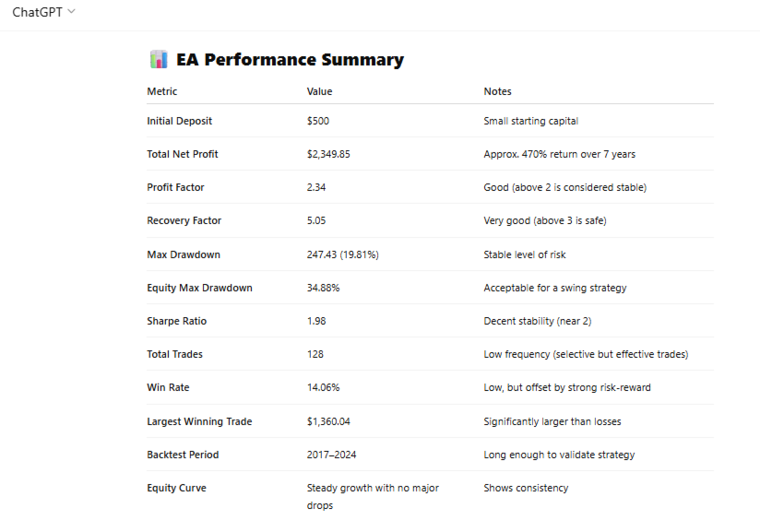Viewport: 760px width, 532px height.
Task: Click the Initial Deposit row label
Action: point(179,121)
